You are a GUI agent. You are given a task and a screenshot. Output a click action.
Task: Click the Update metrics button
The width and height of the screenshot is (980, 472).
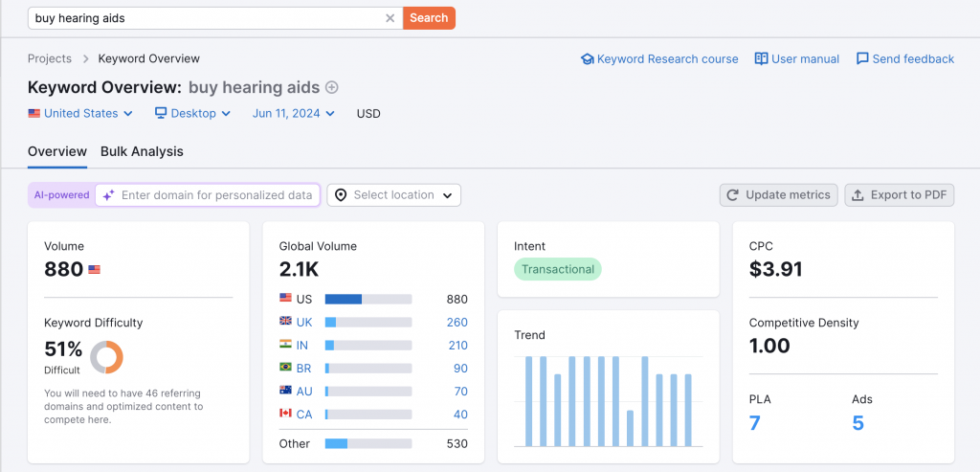pyautogui.click(x=779, y=195)
